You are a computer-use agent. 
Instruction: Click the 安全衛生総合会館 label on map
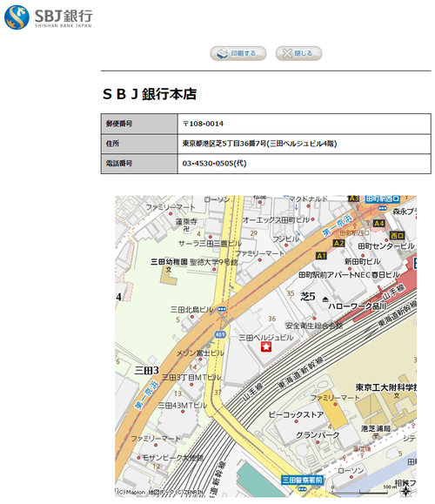314,326
